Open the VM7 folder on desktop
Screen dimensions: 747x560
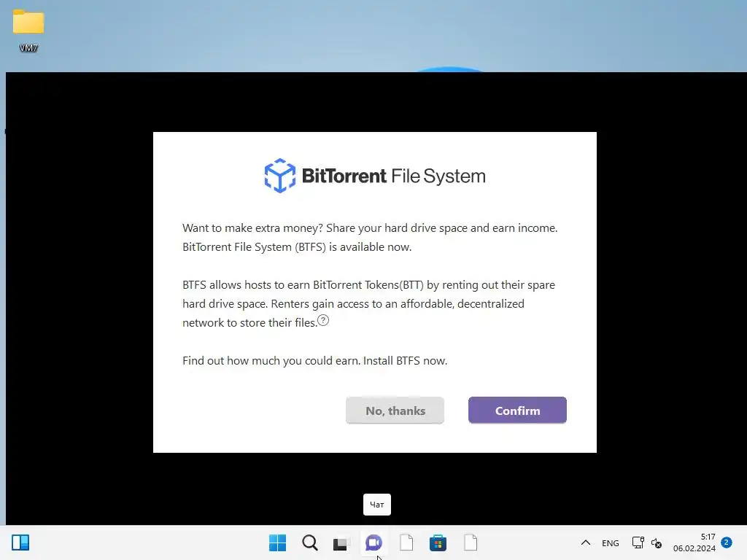(x=28, y=31)
